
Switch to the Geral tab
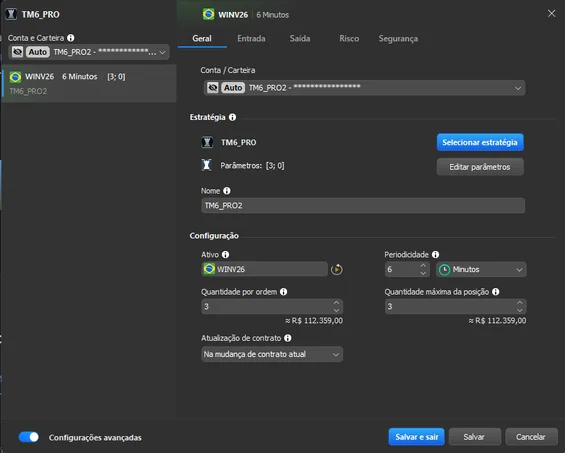[x=202, y=39]
